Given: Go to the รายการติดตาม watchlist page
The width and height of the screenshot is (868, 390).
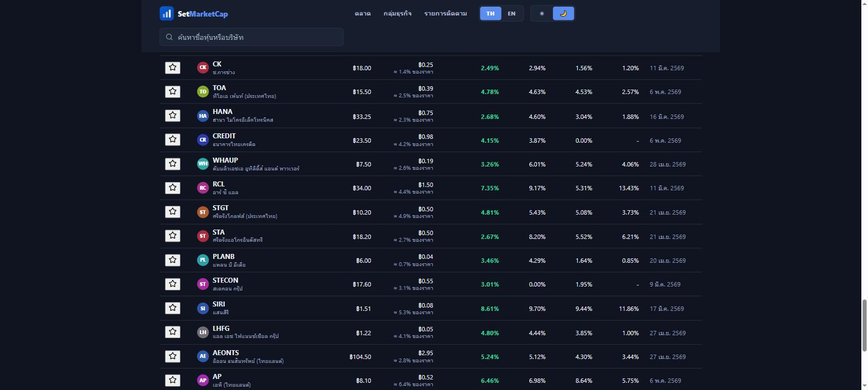Looking at the screenshot, I should [x=446, y=13].
